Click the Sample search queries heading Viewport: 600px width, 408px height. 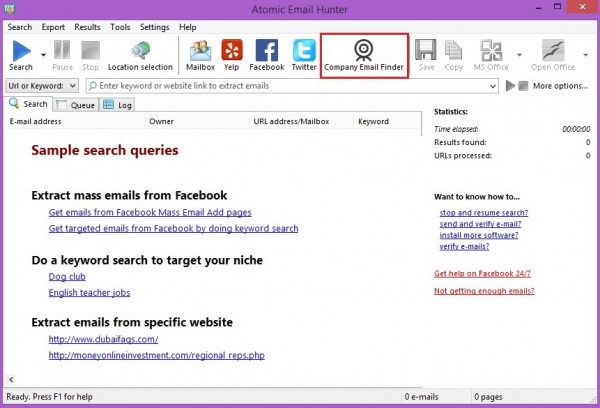(105, 150)
